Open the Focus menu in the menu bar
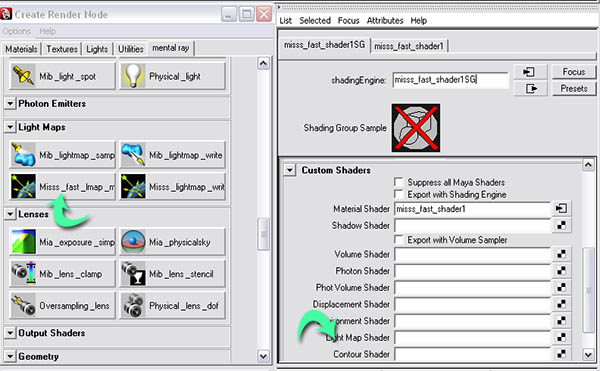The height and width of the screenshot is (371, 600). coord(348,21)
